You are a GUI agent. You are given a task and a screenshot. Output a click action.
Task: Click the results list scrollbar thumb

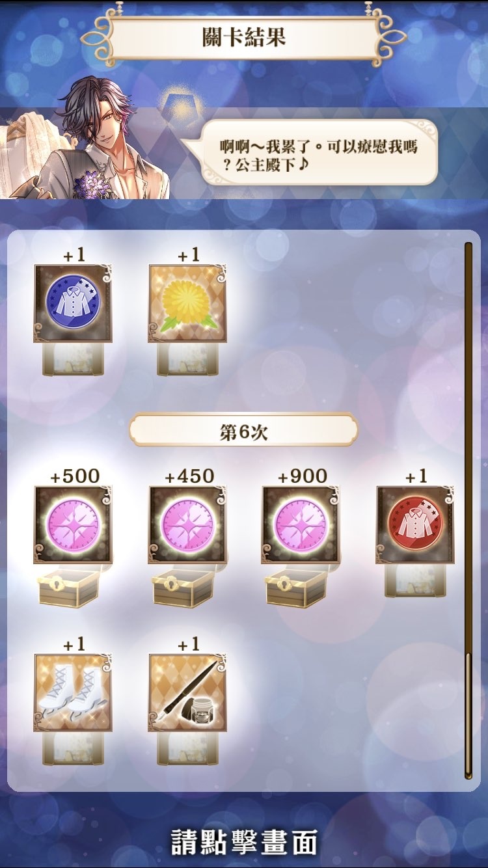(x=468, y=714)
